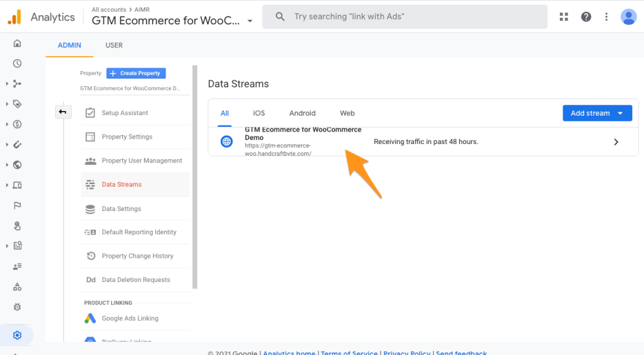
Task: Click the Help question mark icon
Action: pos(586,17)
